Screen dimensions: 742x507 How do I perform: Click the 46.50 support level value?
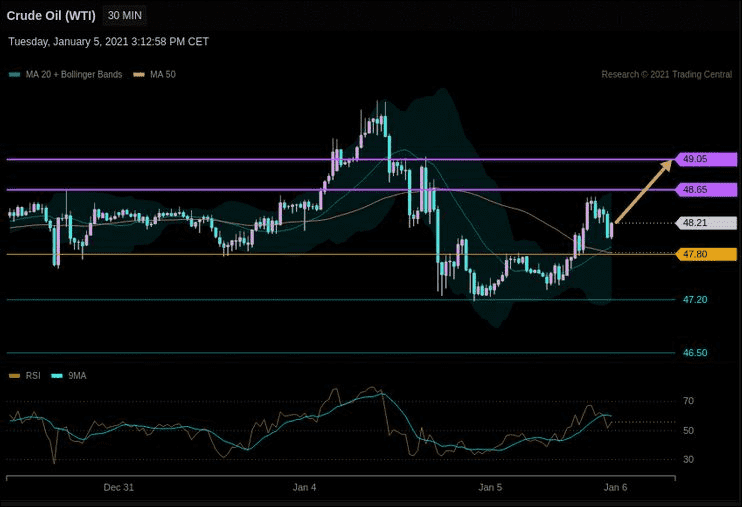(x=695, y=353)
